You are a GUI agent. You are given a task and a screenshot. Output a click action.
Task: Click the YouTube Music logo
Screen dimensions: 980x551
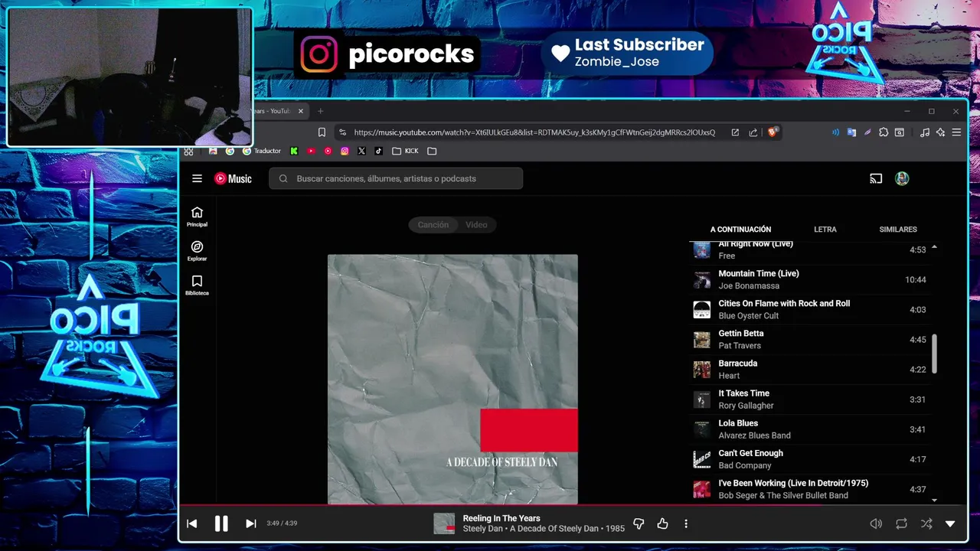233,178
